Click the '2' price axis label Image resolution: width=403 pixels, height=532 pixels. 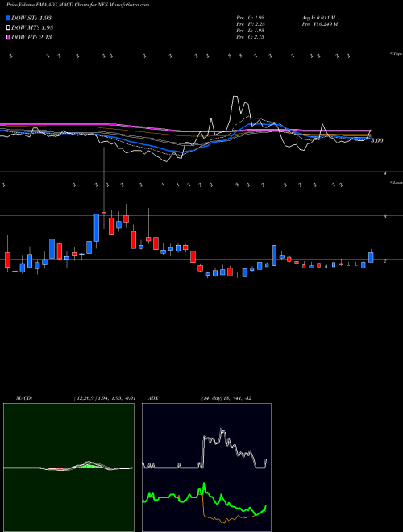[x=385, y=261]
